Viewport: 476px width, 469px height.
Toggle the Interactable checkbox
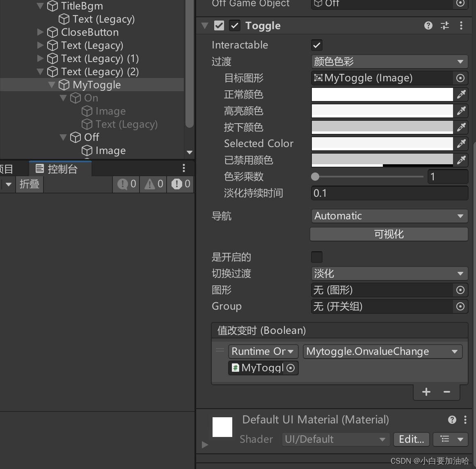[x=316, y=45]
